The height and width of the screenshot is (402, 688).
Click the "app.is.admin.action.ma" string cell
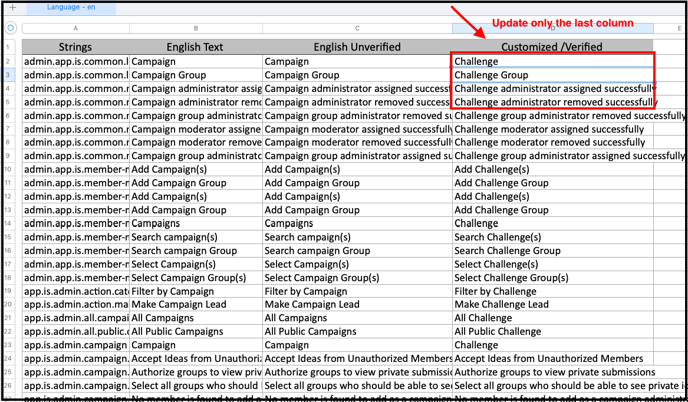pos(75,304)
